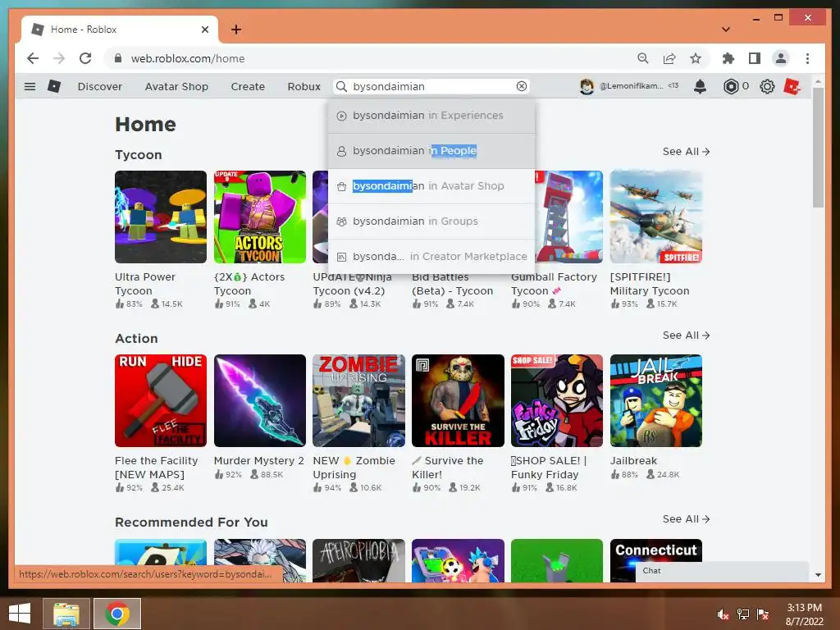Image resolution: width=840 pixels, height=630 pixels.
Task: Open network tray icon
Action: 743,614
